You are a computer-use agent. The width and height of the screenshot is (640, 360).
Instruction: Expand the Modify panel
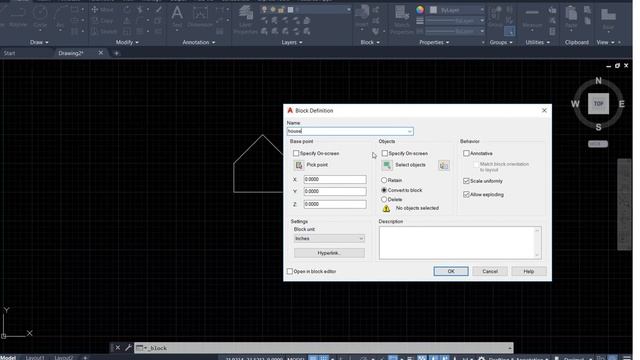(x=127, y=42)
